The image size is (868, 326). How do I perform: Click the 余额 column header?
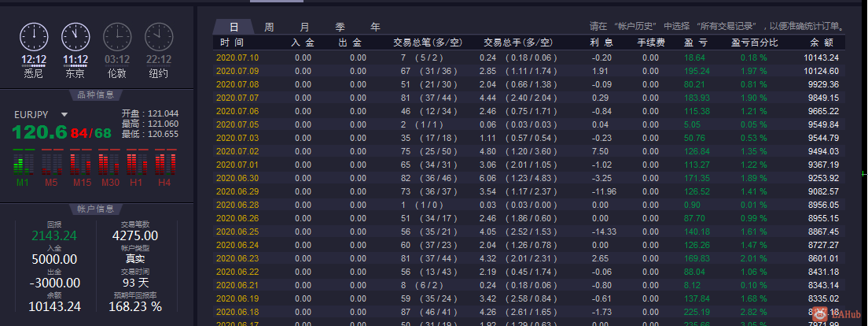pyautogui.click(x=821, y=43)
